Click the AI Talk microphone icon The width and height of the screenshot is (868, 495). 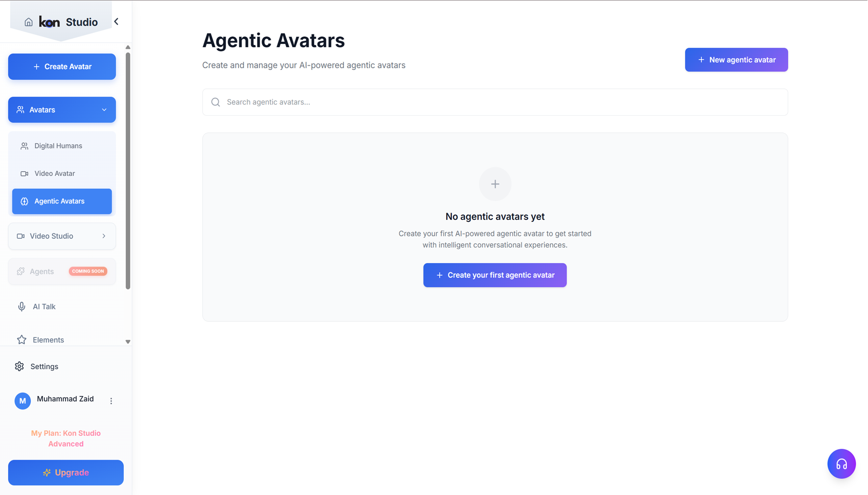point(22,307)
